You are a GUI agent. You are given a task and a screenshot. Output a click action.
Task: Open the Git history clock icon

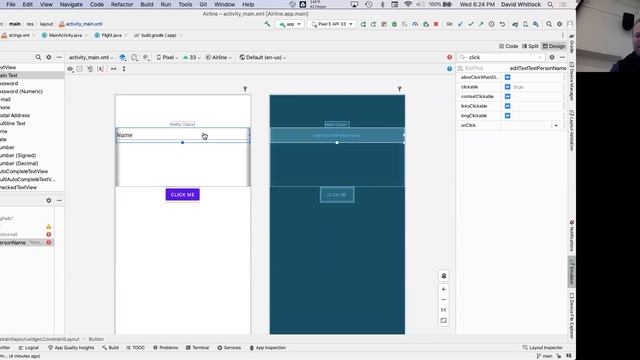tap(491, 24)
